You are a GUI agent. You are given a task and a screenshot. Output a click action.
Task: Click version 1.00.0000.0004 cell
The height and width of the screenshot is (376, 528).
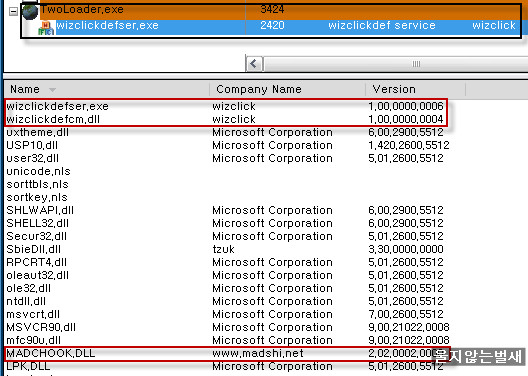(x=406, y=119)
